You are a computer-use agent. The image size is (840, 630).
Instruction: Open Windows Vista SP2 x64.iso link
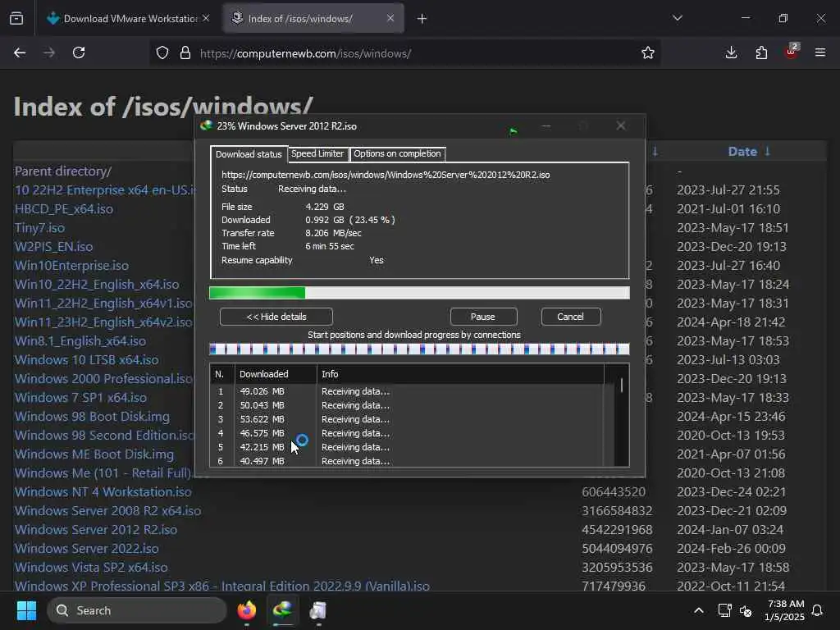[91, 568]
